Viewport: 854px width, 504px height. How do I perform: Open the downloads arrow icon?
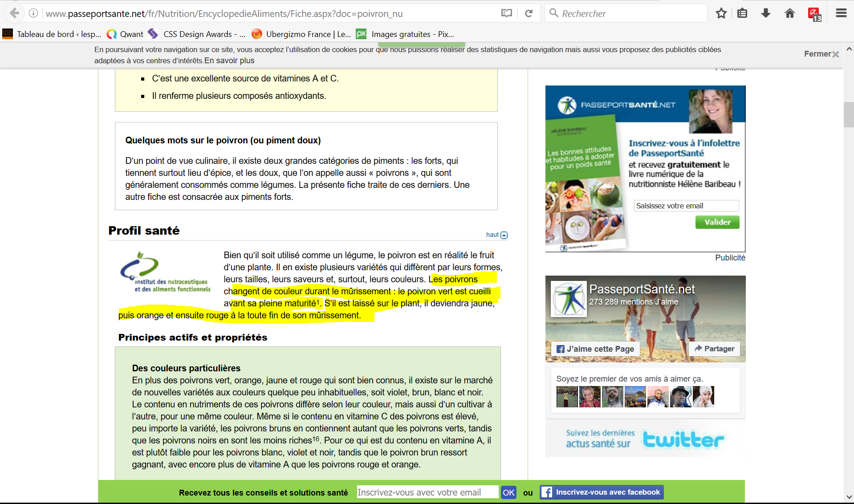pyautogui.click(x=765, y=13)
